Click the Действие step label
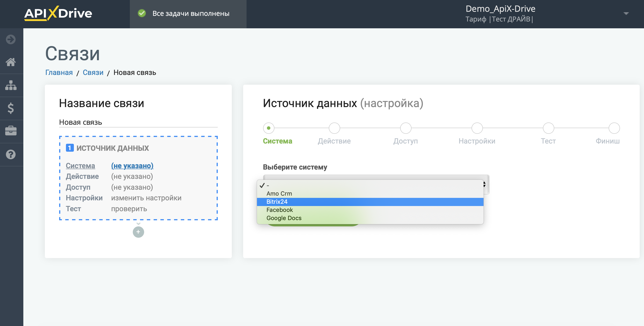The width and height of the screenshot is (644, 326). click(334, 141)
